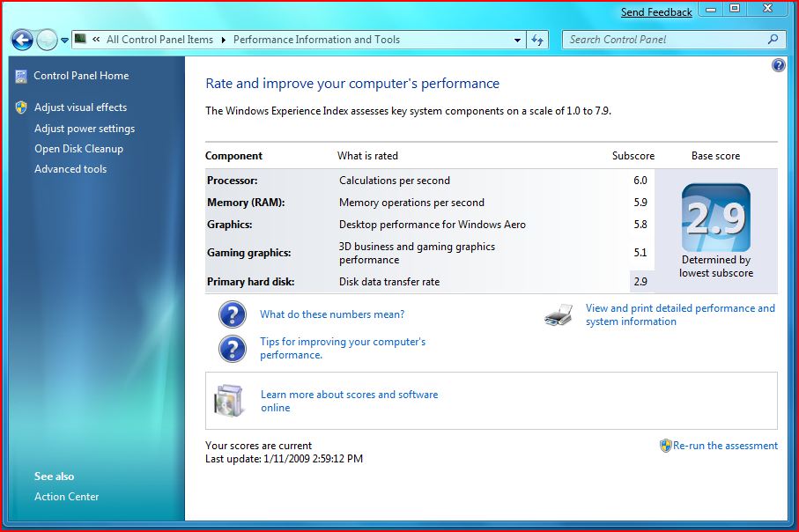Click the Disk data transfer rate description
The width and height of the screenshot is (799, 532).
pos(389,282)
